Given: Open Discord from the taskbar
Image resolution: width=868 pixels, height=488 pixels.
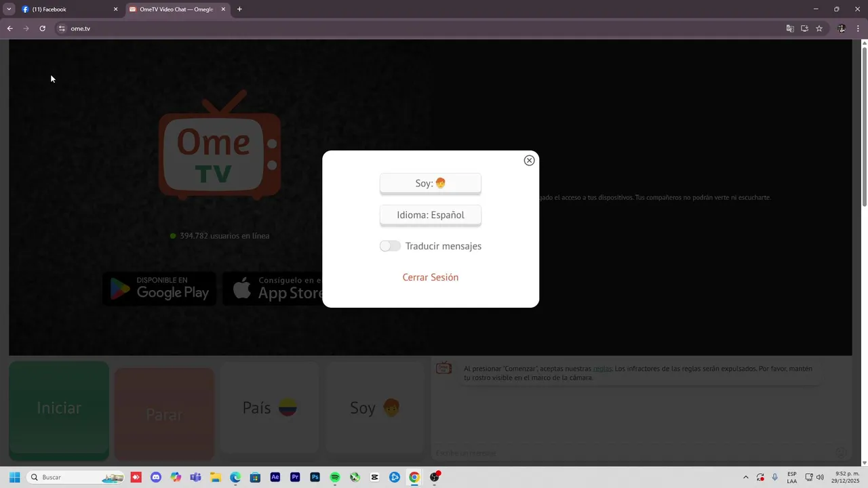Looking at the screenshot, I should [156, 477].
